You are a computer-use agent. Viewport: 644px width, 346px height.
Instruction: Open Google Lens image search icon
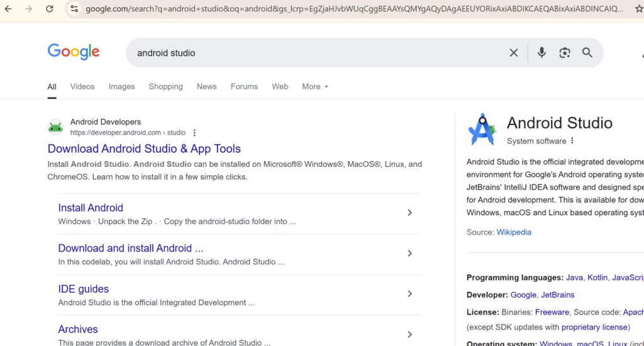click(565, 53)
